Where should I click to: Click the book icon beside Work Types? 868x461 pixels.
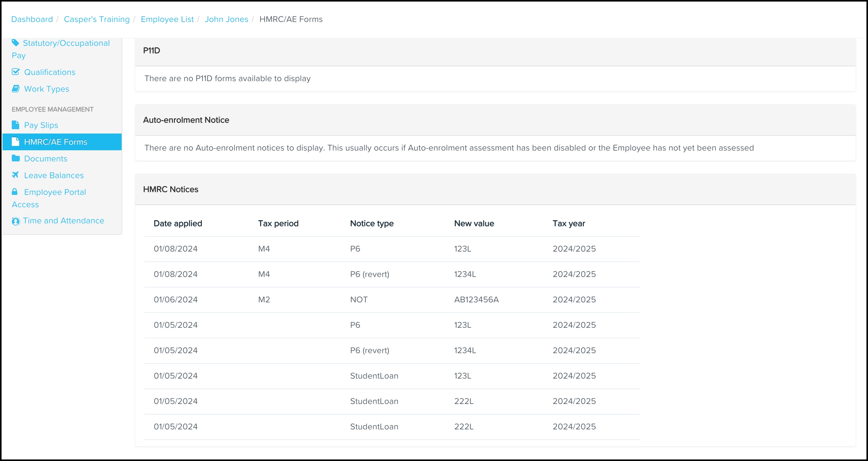tap(15, 89)
